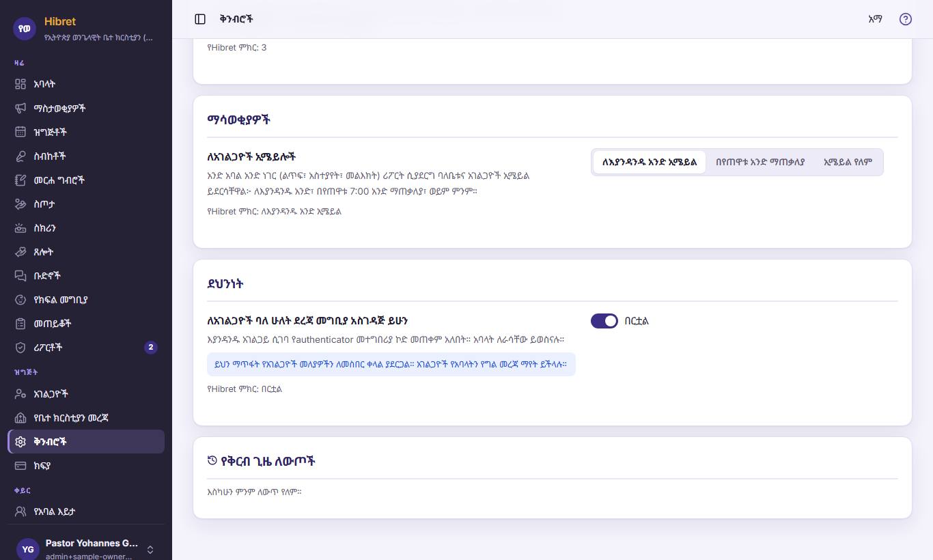The image size is (933, 560).
Task: Click የHibret ምክር: በርቷል text
Action: pyautogui.click(x=245, y=389)
